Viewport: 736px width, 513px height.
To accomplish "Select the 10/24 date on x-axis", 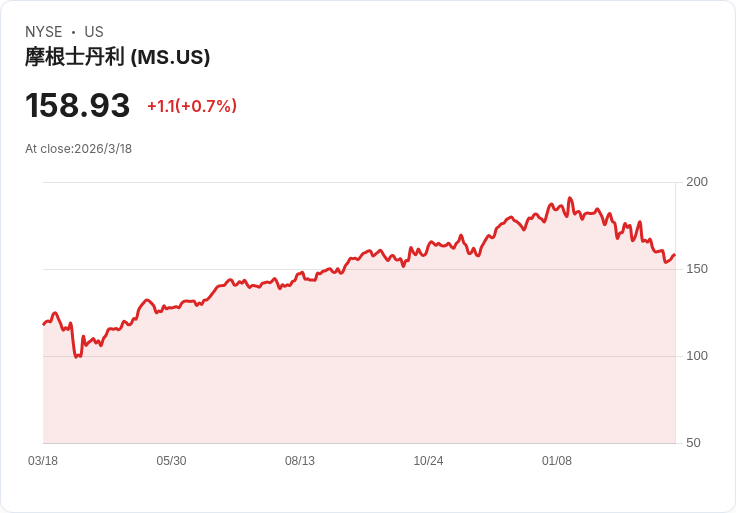I will pyautogui.click(x=428, y=461).
